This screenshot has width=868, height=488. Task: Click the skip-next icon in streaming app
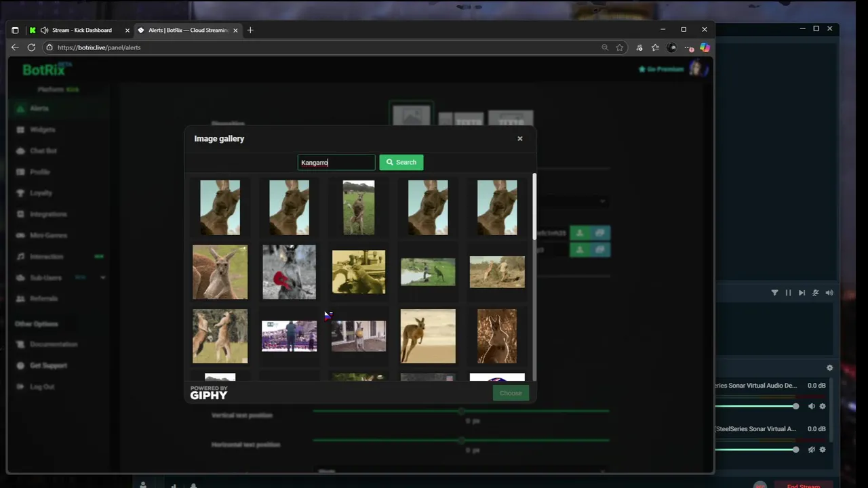click(802, 293)
